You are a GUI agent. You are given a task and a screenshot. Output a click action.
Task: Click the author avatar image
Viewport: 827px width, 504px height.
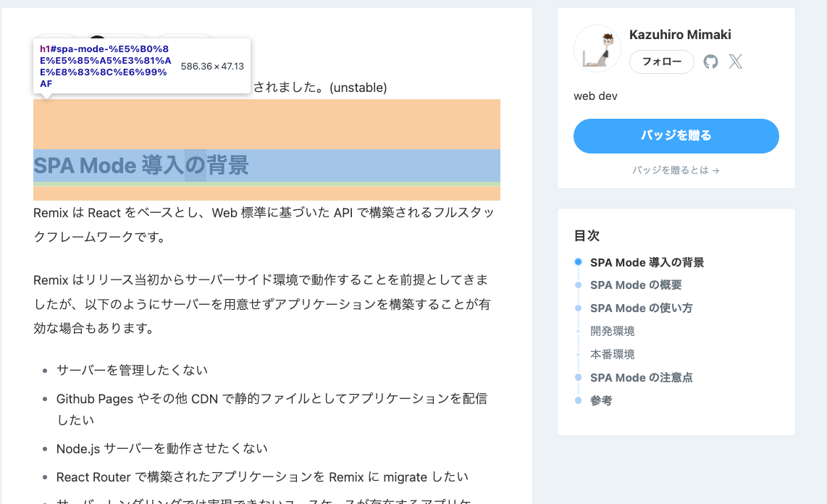597,49
